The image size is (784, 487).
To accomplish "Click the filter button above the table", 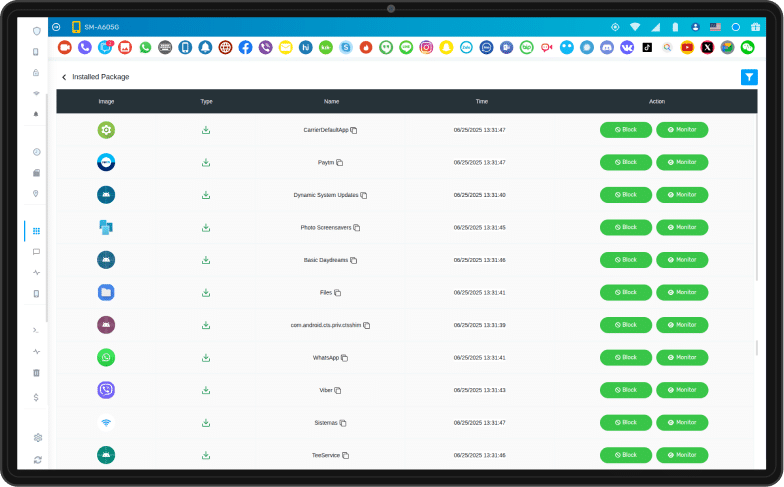I will click(x=749, y=77).
